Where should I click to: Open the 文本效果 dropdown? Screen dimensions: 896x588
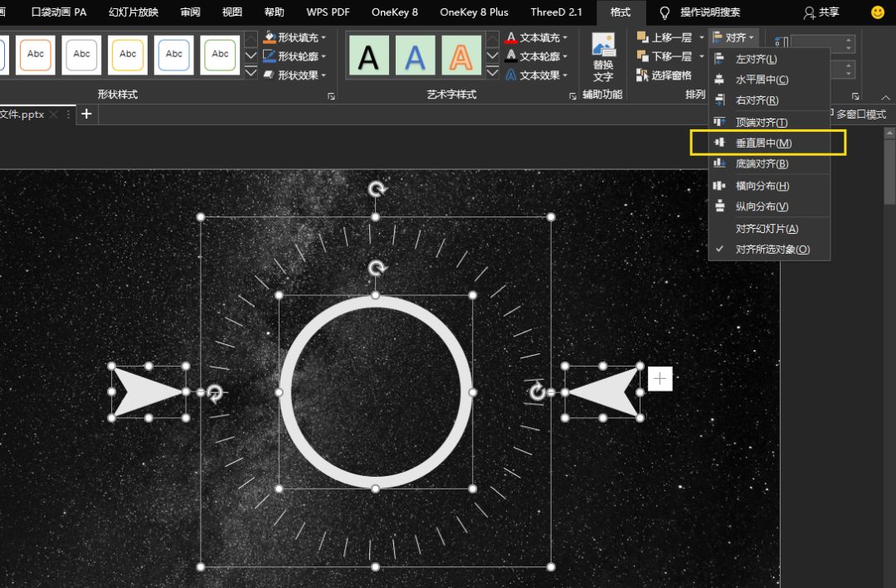pos(537,75)
